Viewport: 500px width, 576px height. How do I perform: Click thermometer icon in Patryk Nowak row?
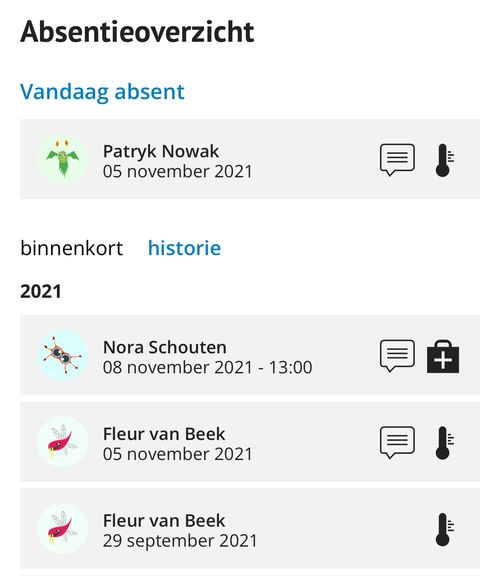[x=445, y=160]
